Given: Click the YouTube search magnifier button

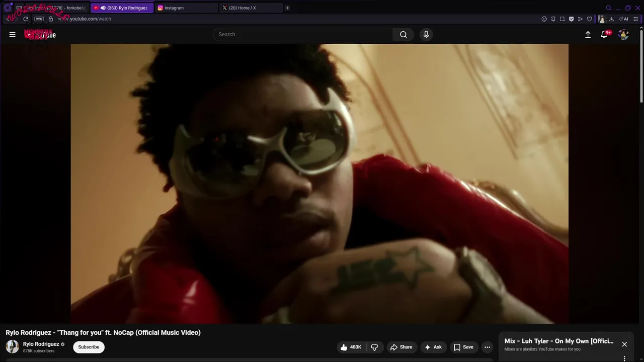Looking at the screenshot, I should click(x=404, y=34).
